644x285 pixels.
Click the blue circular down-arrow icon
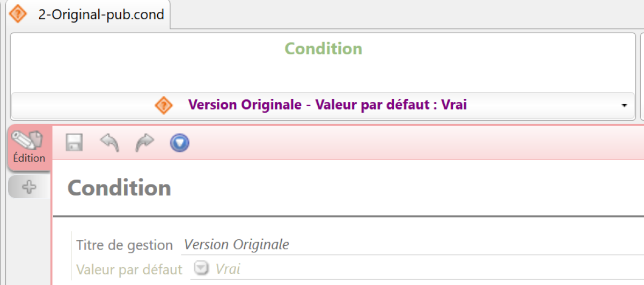180,143
